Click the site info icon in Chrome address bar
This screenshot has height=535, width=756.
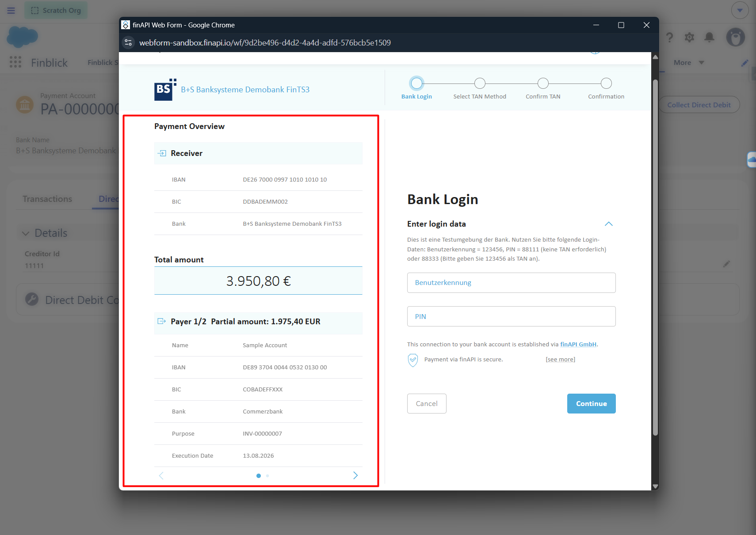[x=128, y=42]
